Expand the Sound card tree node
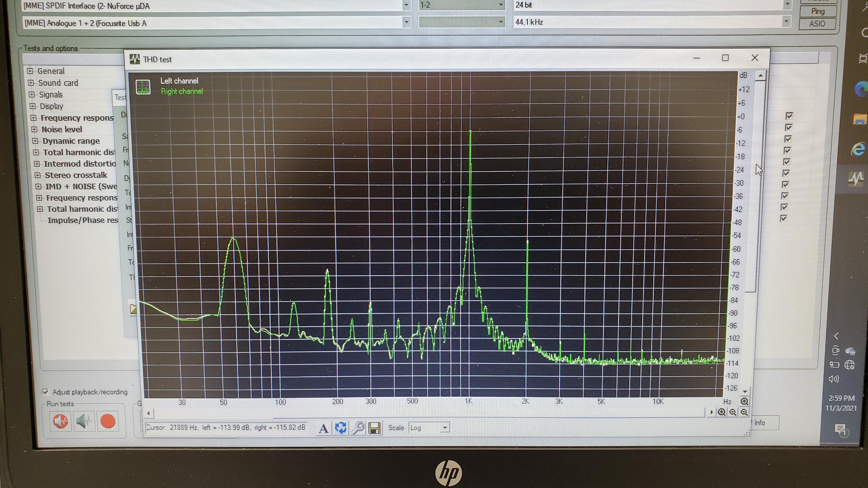Image resolution: width=868 pixels, height=488 pixels. [31, 83]
